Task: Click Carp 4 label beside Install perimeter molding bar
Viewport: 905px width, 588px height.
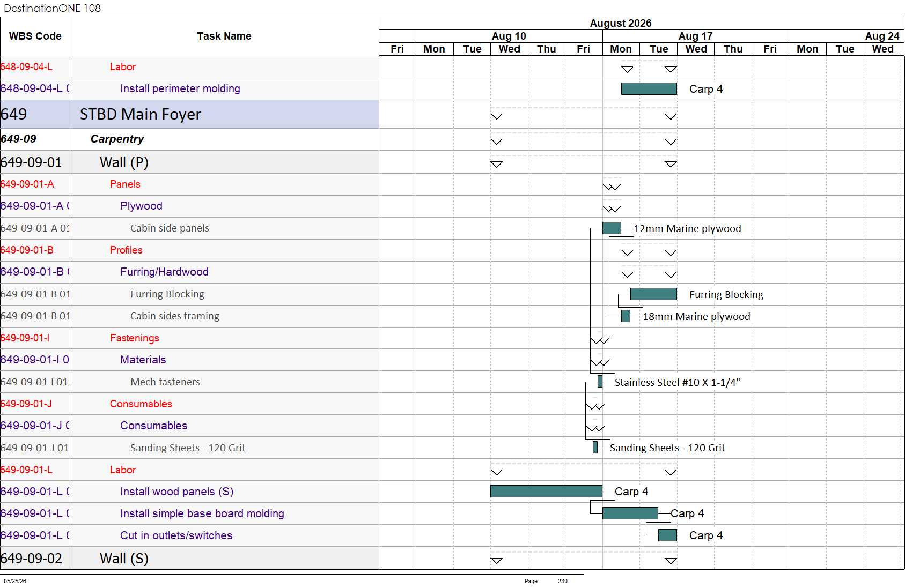Action: tap(706, 89)
